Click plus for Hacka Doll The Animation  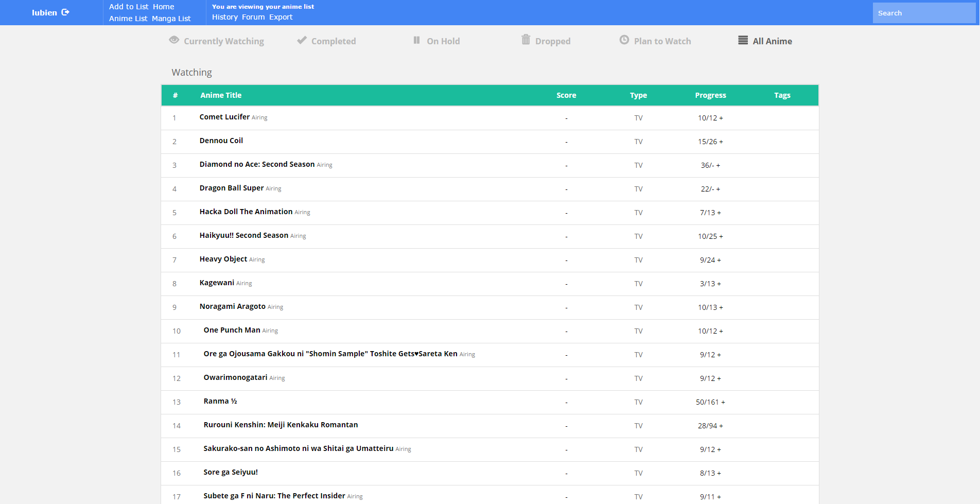point(719,213)
